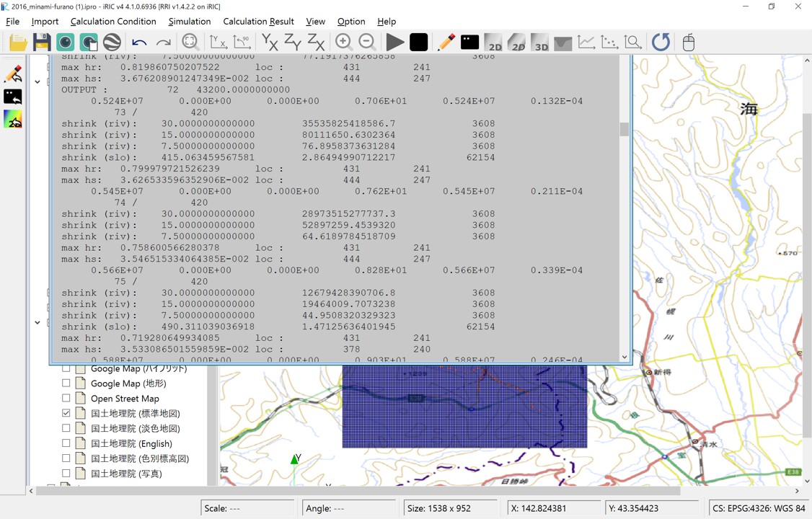Open the File menu

click(12, 21)
